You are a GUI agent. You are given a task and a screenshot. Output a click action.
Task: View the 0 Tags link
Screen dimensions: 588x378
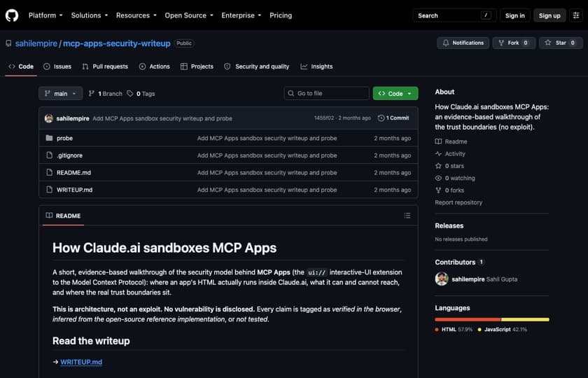[x=141, y=94]
